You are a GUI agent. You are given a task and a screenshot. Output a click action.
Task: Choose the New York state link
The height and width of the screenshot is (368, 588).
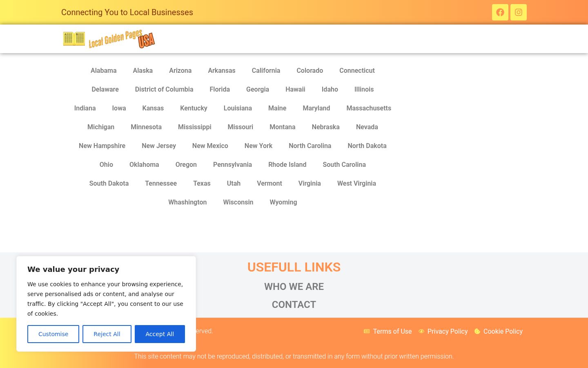(x=258, y=146)
